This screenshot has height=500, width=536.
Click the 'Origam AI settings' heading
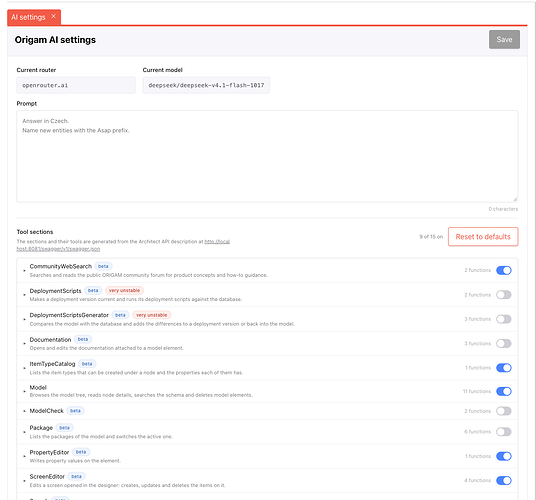(x=55, y=40)
